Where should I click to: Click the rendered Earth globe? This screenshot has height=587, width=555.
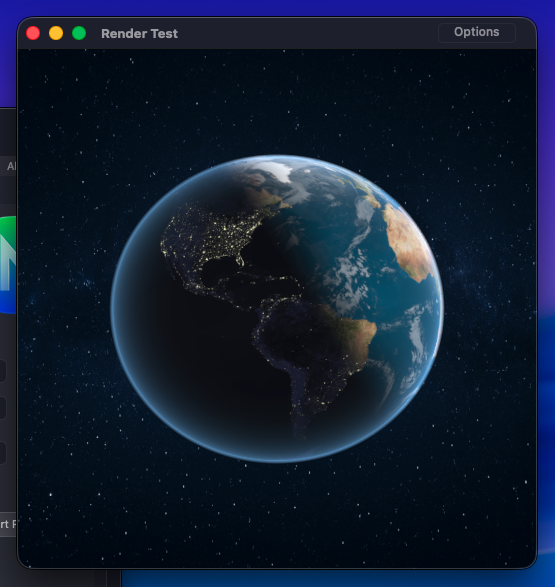click(x=277, y=309)
